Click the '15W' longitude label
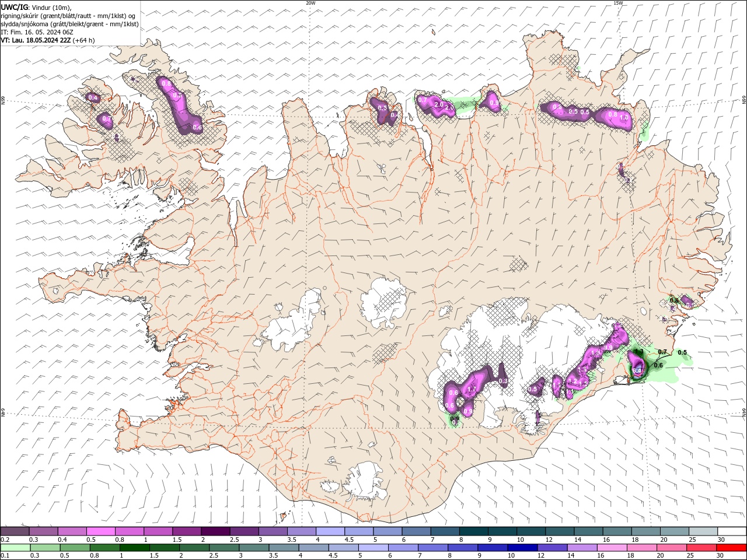 click(x=618, y=3)
